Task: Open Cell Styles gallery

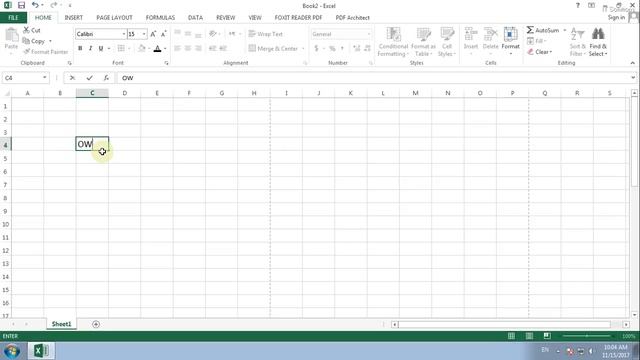Action: pos(447,42)
